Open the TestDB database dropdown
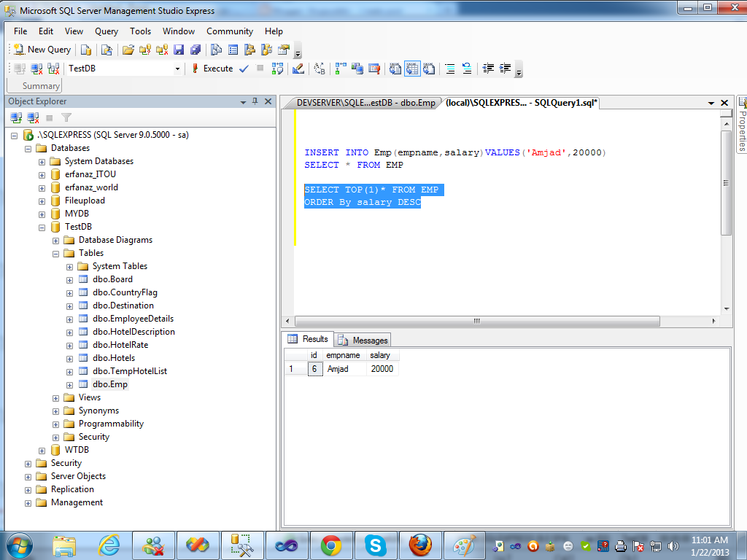 click(x=177, y=69)
